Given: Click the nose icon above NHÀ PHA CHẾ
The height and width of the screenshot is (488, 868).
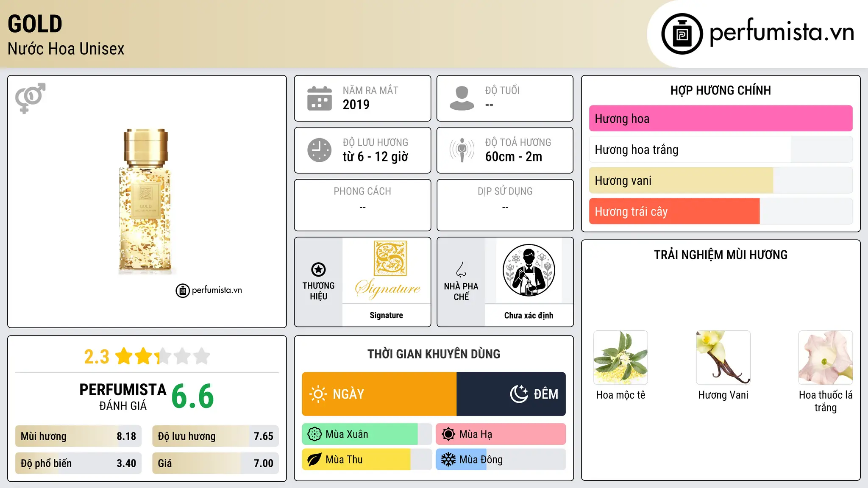Looking at the screenshot, I should click(x=461, y=269).
